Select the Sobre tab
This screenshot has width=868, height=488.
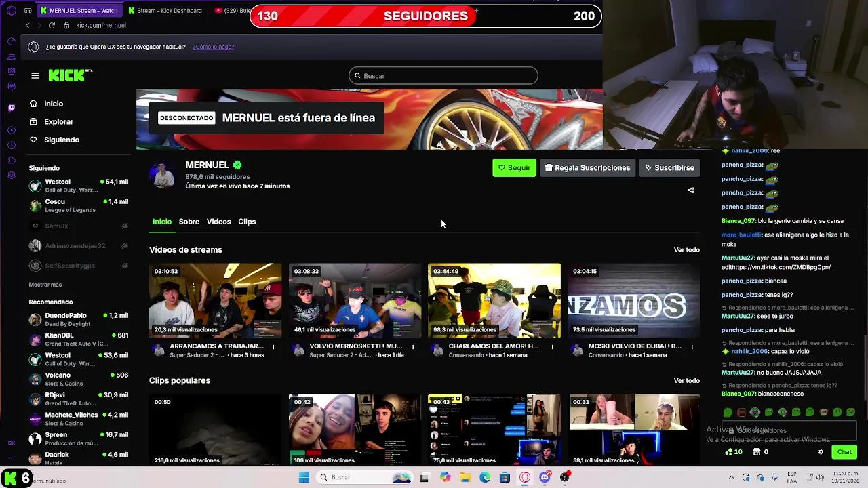pos(189,222)
